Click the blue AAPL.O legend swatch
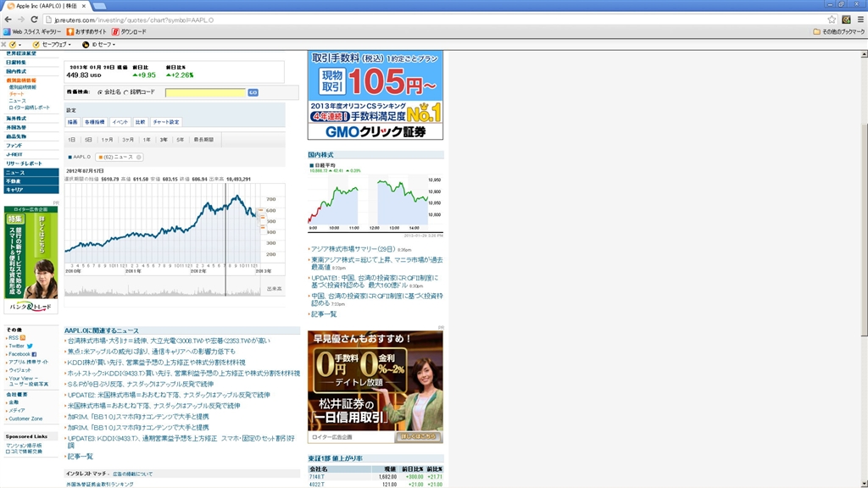This screenshot has height=488, width=868. 70,157
